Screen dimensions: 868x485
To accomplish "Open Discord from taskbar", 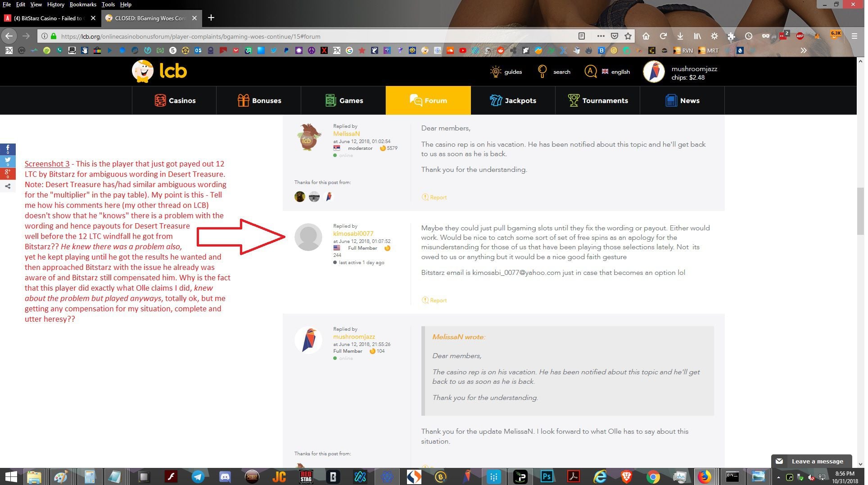I will coord(225,476).
